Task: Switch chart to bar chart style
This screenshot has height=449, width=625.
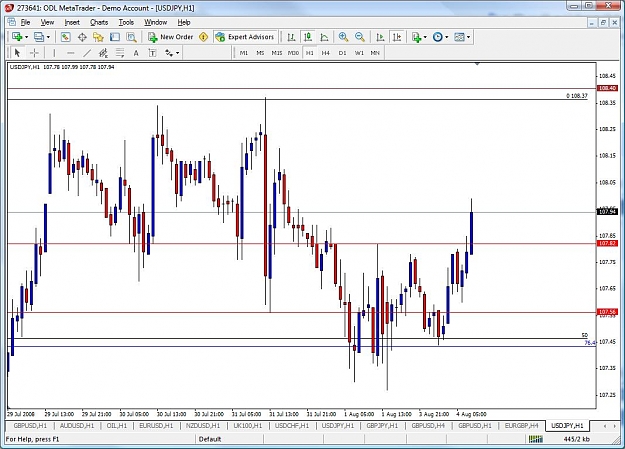Action: click(x=291, y=37)
